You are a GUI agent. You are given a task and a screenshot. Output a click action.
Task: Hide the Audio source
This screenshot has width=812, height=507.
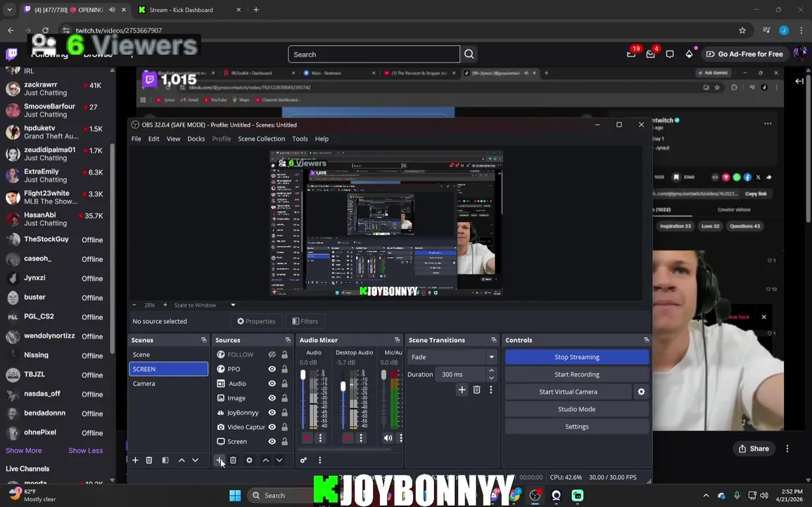coord(272,384)
